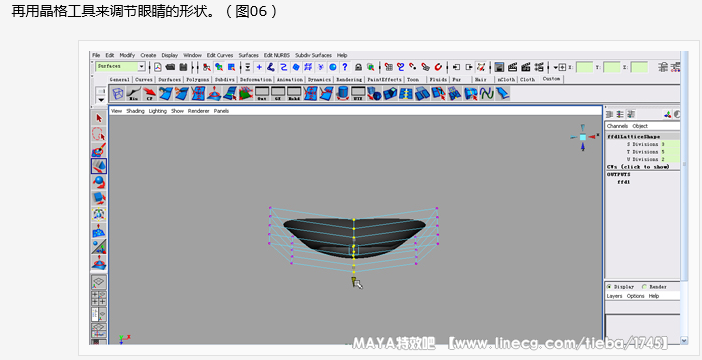
Task: Open the Object menu in Channel Box
Action: (x=640, y=126)
